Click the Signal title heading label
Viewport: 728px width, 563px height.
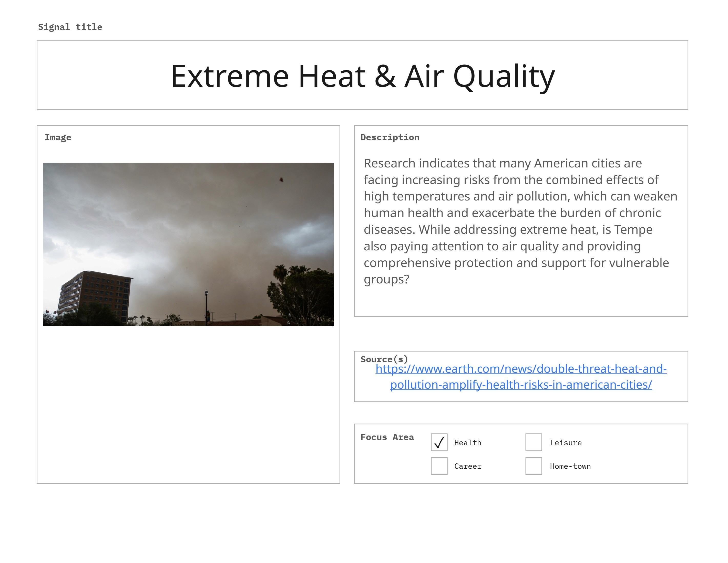tap(70, 27)
